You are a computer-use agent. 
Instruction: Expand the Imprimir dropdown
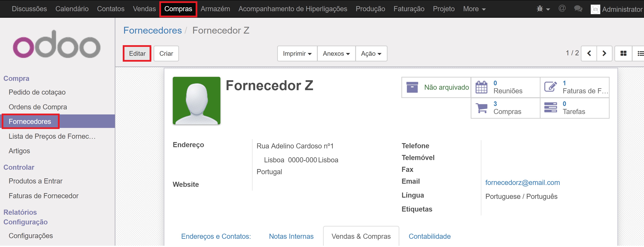297,54
